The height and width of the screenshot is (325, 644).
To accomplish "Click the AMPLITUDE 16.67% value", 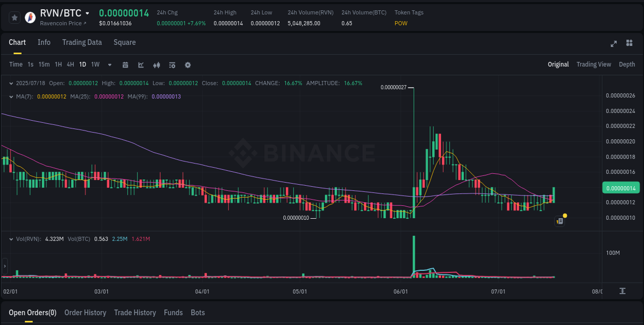I will 352,83.
